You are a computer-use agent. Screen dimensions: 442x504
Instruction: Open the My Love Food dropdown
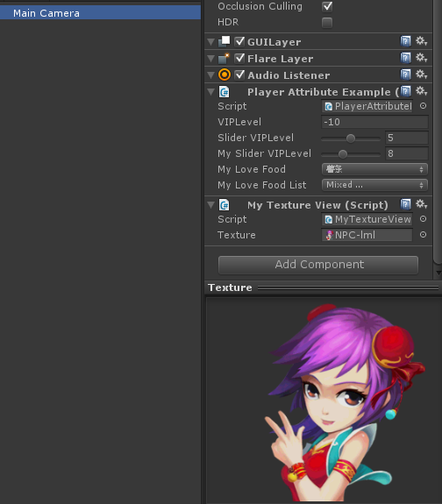pyautogui.click(x=374, y=169)
